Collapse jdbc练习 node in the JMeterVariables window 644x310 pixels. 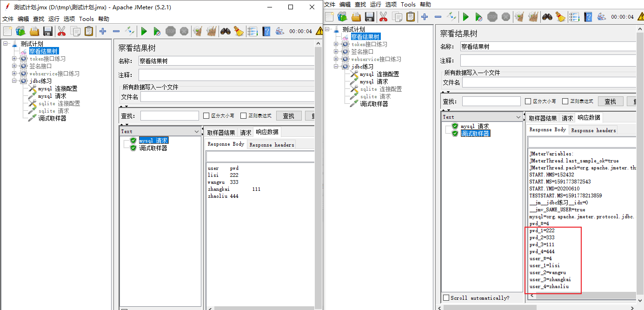(336, 67)
